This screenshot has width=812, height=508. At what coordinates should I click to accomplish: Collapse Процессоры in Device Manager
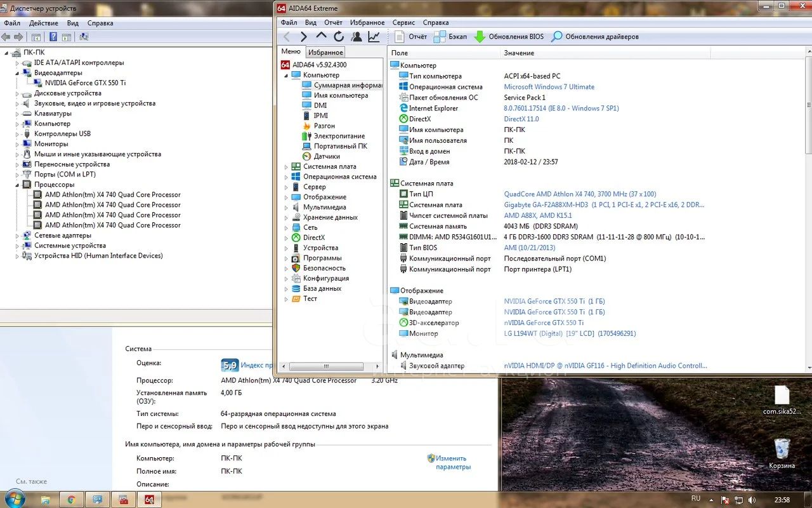[18, 185]
